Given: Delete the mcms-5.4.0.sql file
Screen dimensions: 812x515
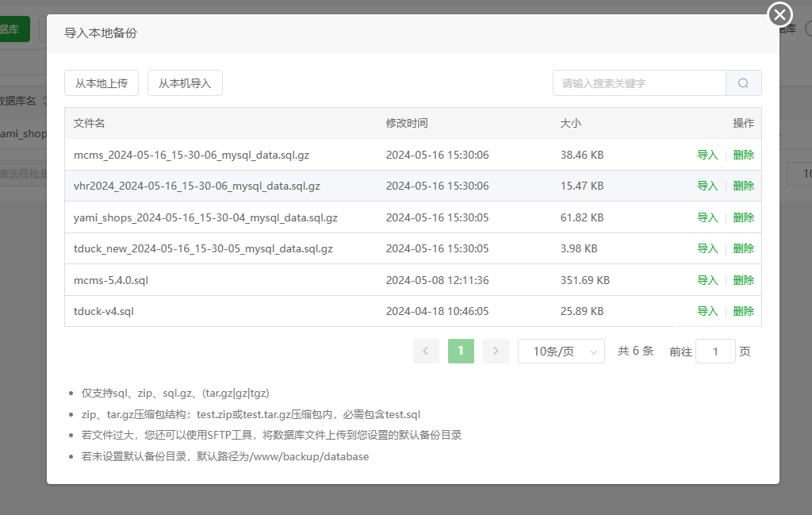Looking at the screenshot, I should click(x=743, y=279).
